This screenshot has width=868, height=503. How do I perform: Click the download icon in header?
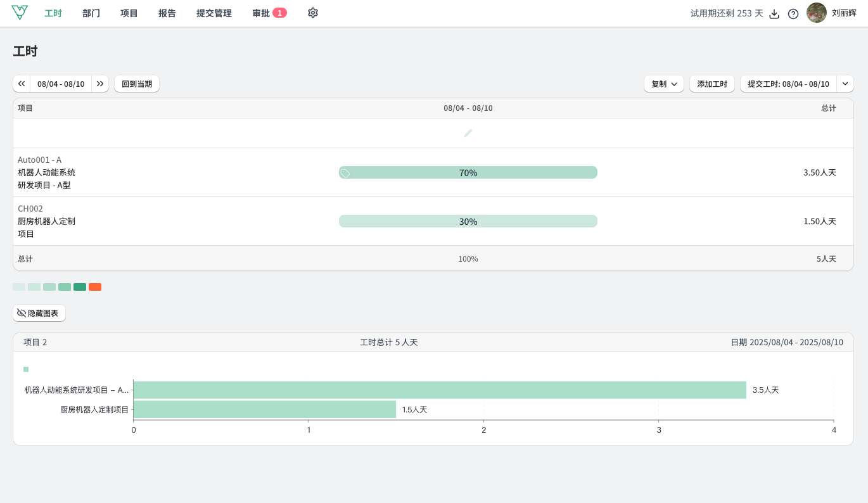point(774,14)
